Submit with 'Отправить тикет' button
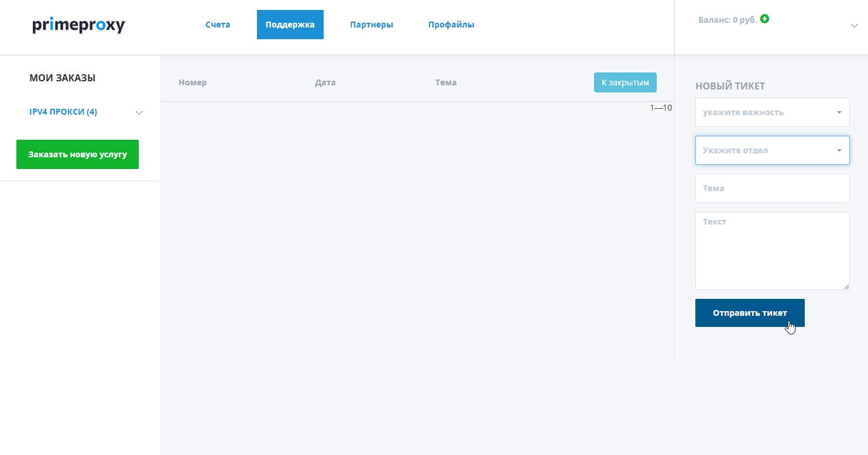Screen dimensions: 868x455 click(750, 313)
